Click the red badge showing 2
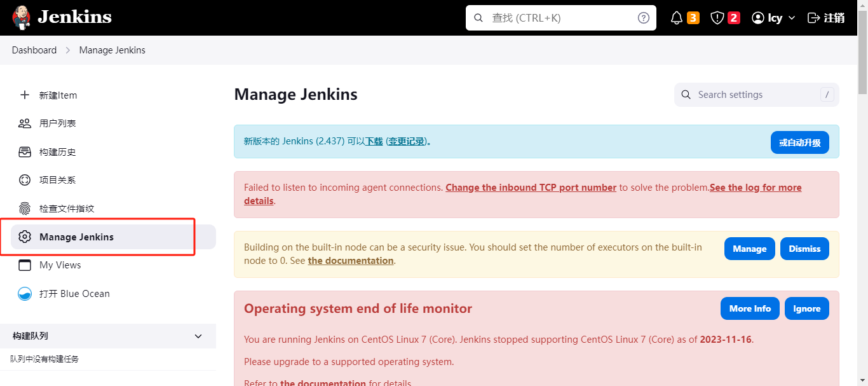Viewport: 868px width, 386px height. click(x=734, y=18)
